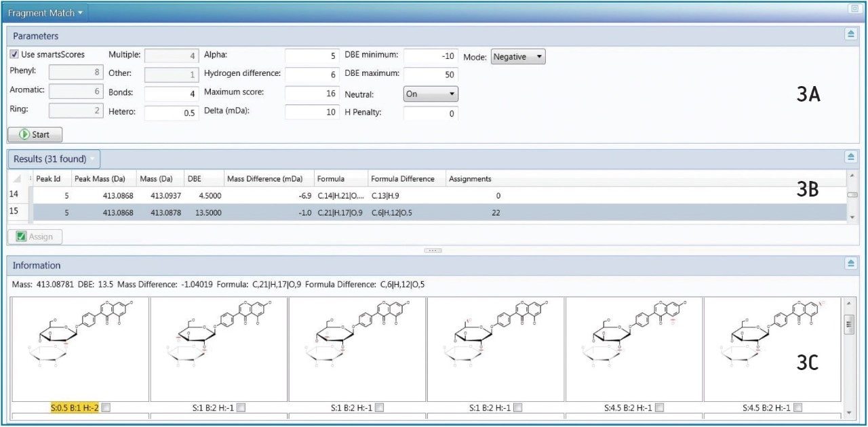Click the Results scrollbar down arrow
868x427 pixels.
(x=851, y=217)
